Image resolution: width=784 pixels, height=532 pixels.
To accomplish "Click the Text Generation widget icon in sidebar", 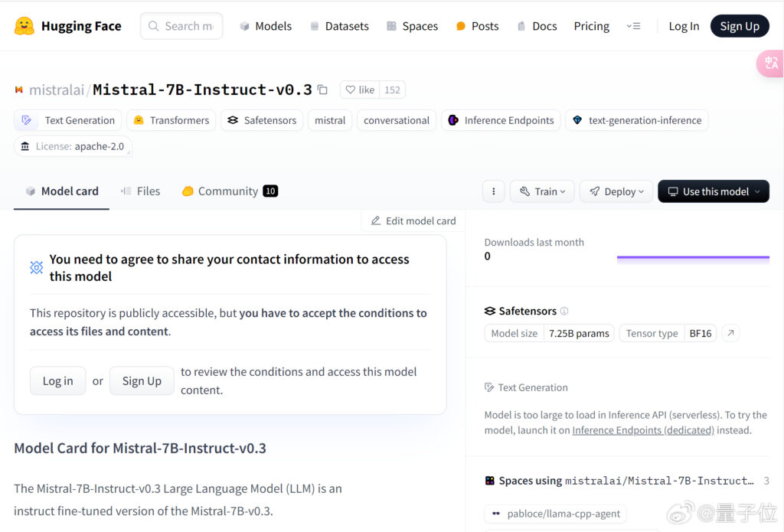I will pyautogui.click(x=489, y=387).
